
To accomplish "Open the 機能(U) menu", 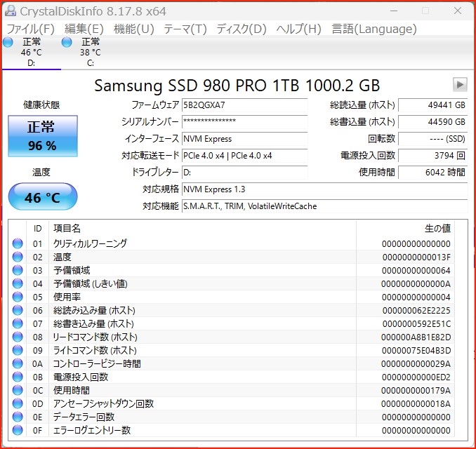I will (133, 29).
